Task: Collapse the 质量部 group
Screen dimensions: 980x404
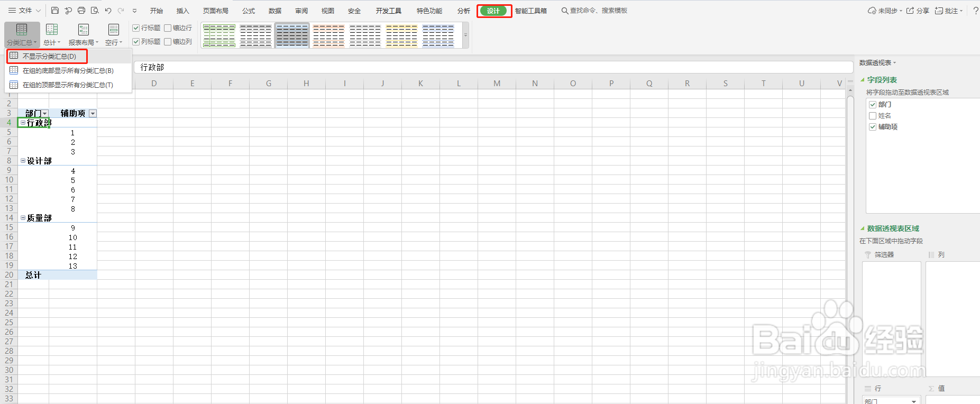Action: tap(23, 218)
